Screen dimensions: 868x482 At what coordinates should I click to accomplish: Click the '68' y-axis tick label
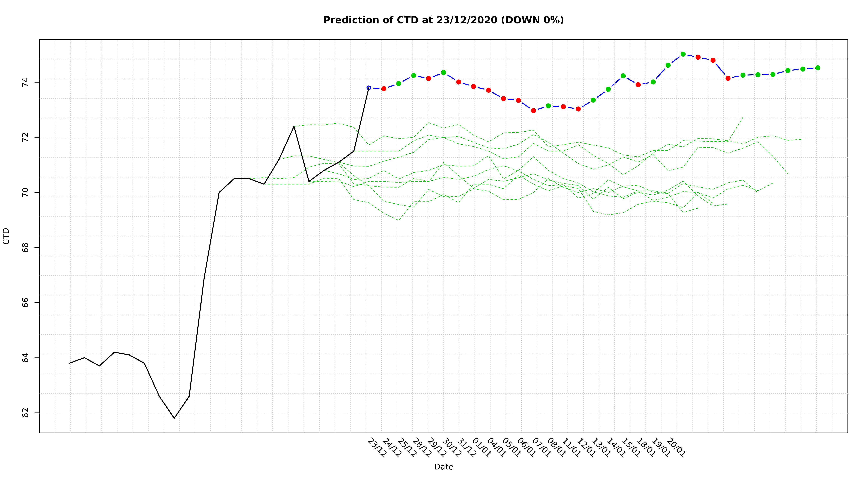26,248
